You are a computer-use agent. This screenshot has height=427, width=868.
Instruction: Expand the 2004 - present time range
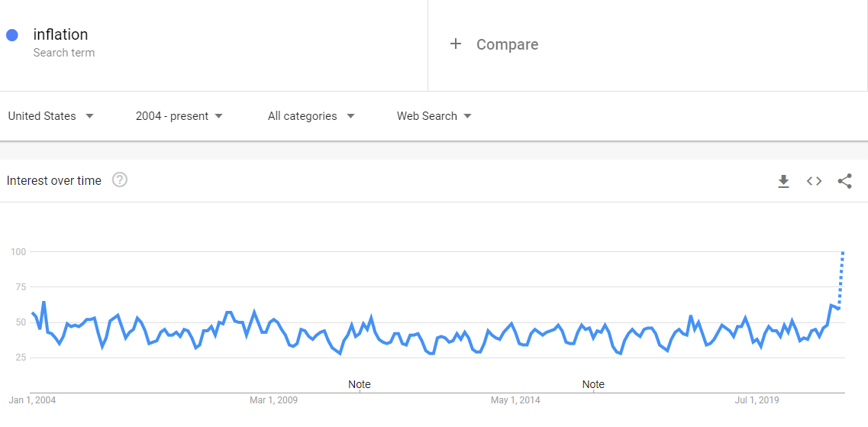pyautogui.click(x=179, y=116)
